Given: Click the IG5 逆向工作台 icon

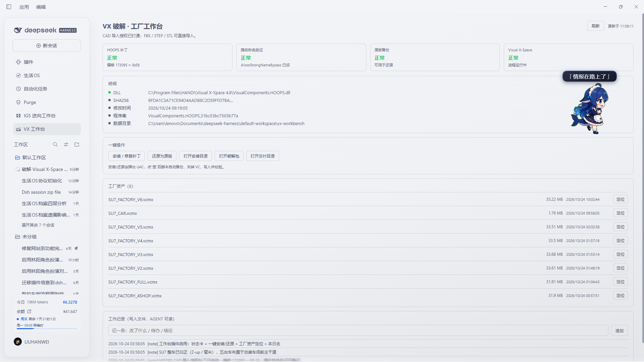Looking at the screenshot, I should pos(18,116).
